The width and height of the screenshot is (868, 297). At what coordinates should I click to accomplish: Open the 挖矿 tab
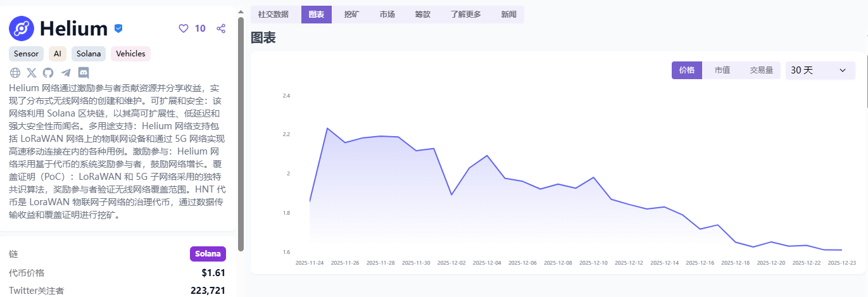tap(351, 15)
